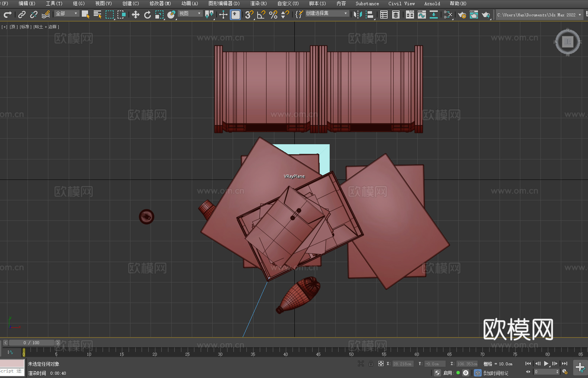This screenshot has height=378, width=588.
Task: Choose the Rectangular Selection Region tool
Action: (x=110, y=14)
